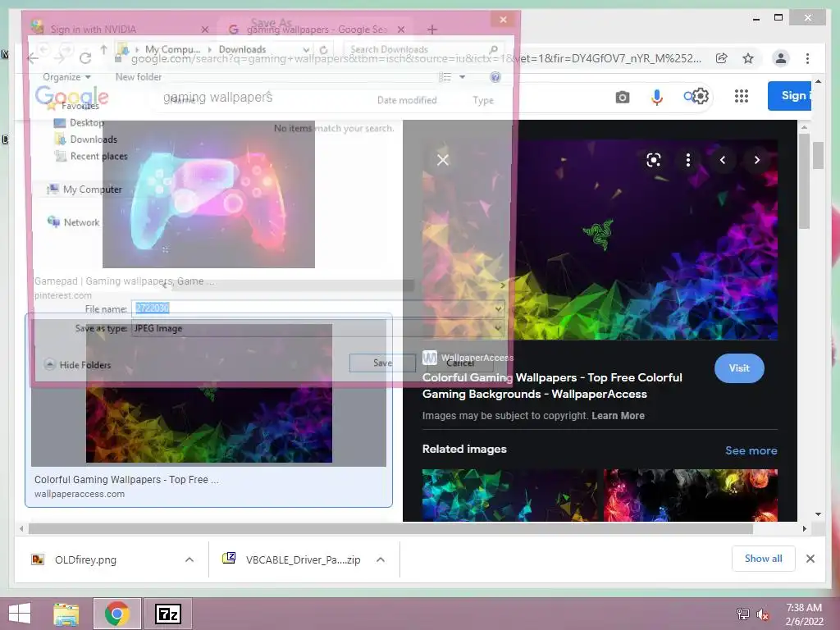Close the Save As dialog

point(503,20)
